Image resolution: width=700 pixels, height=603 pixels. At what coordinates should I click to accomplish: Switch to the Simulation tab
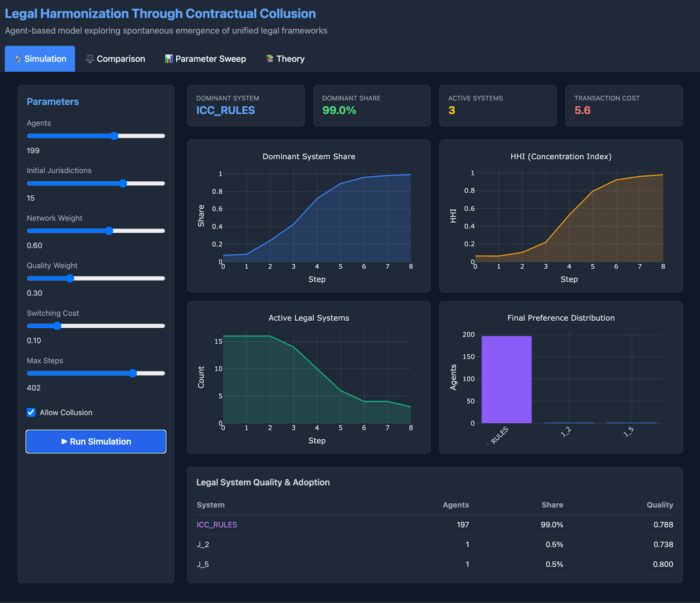tap(40, 59)
